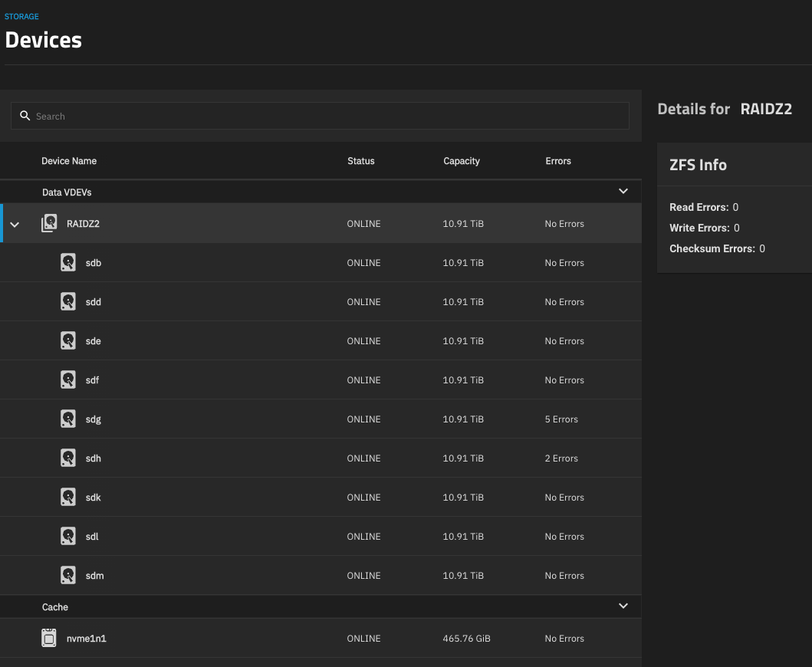
Task: Click the ZFS Info card heading
Action: point(698,165)
